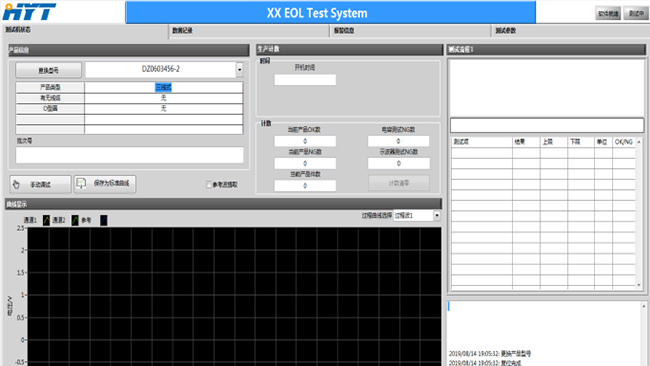Click the software ready status button

click(608, 13)
